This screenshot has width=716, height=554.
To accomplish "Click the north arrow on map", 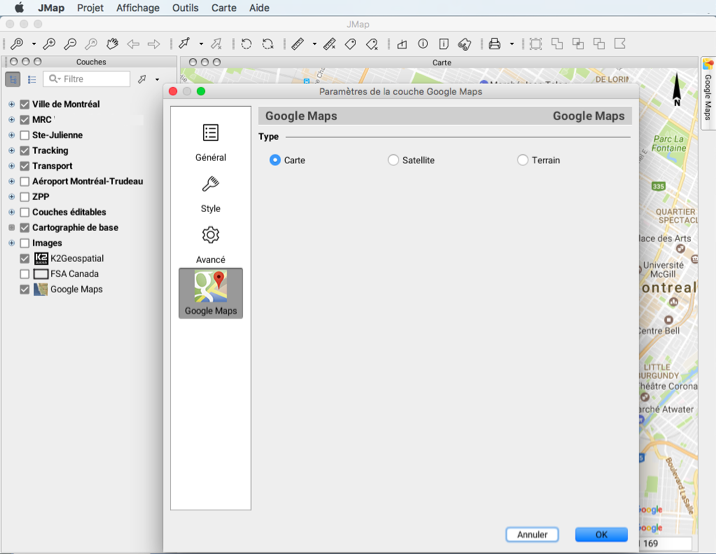I will point(677,89).
